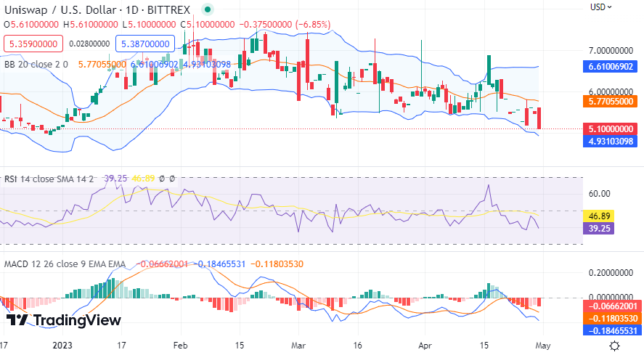Select the RSI 14 close SMA 14 2 legend
The height and width of the screenshot is (355, 644).
pyautogui.click(x=49, y=179)
